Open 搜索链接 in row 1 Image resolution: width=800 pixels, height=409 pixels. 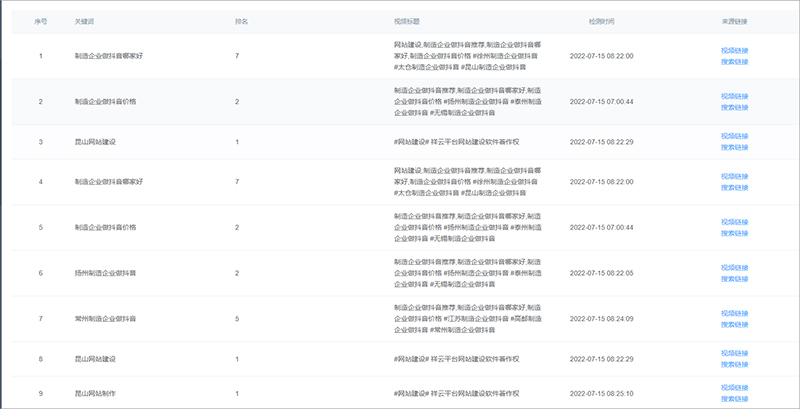click(734, 62)
